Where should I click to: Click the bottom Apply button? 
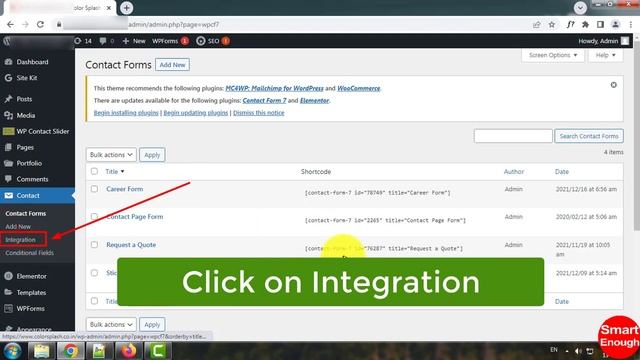tap(152, 324)
